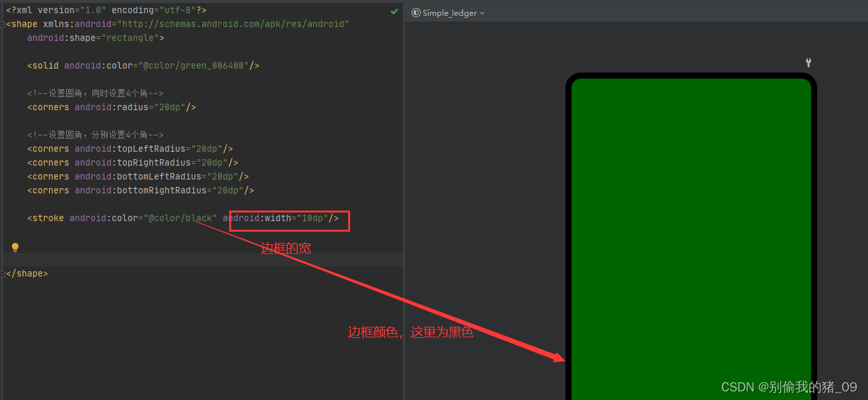Click the android:topRightRadius line
The image size is (868, 400).
(133, 163)
